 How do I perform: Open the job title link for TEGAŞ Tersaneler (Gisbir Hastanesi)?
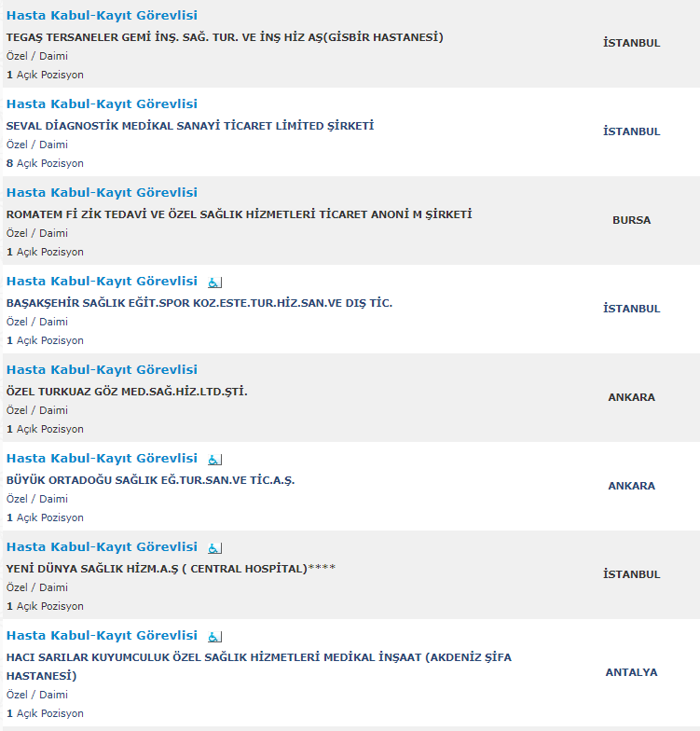(102, 16)
